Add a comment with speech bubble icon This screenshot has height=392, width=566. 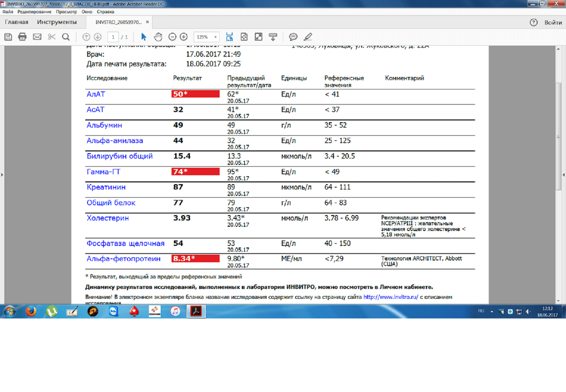click(x=293, y=37)
